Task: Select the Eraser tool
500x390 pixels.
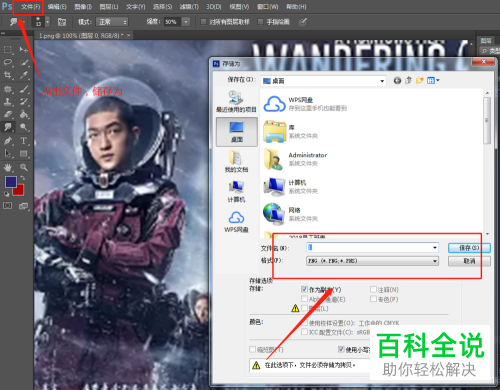Action: [x=8, y=114]
